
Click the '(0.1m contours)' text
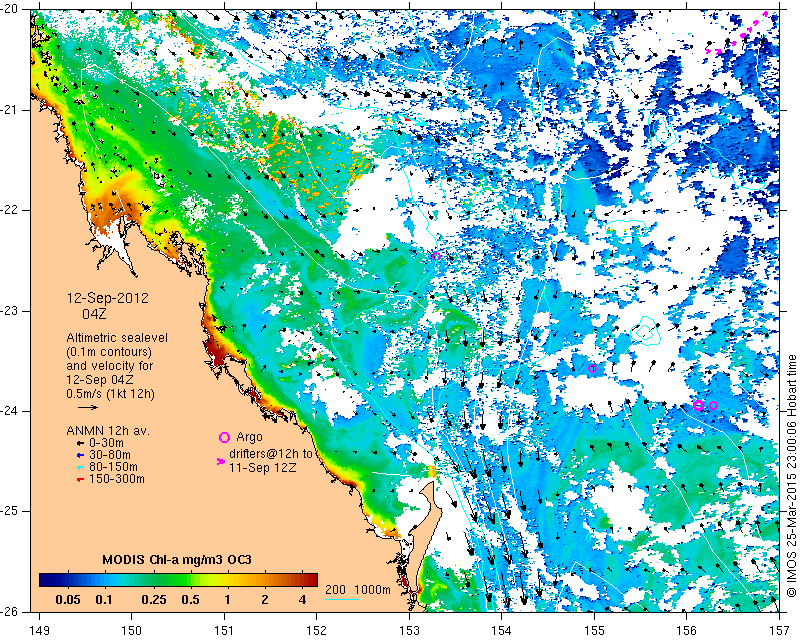[x=109, y=352]
